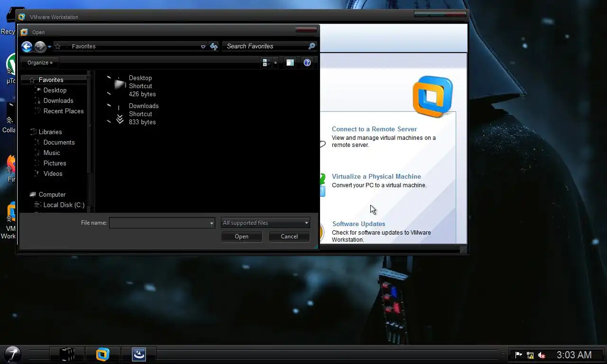Refresh the Favorites folder view
This screenshot has width=607, height=364.
[214, 46]
